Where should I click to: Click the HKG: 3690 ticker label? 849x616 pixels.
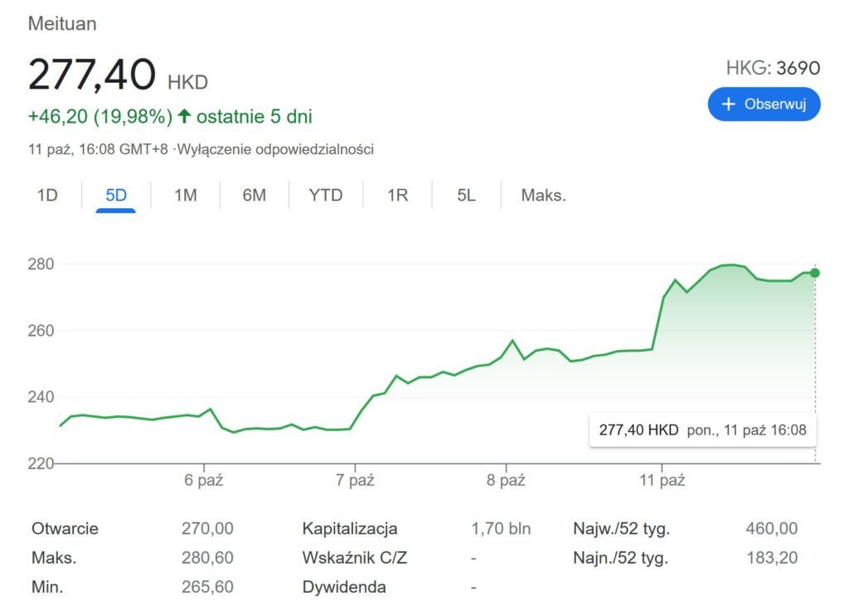pos(774,68)
